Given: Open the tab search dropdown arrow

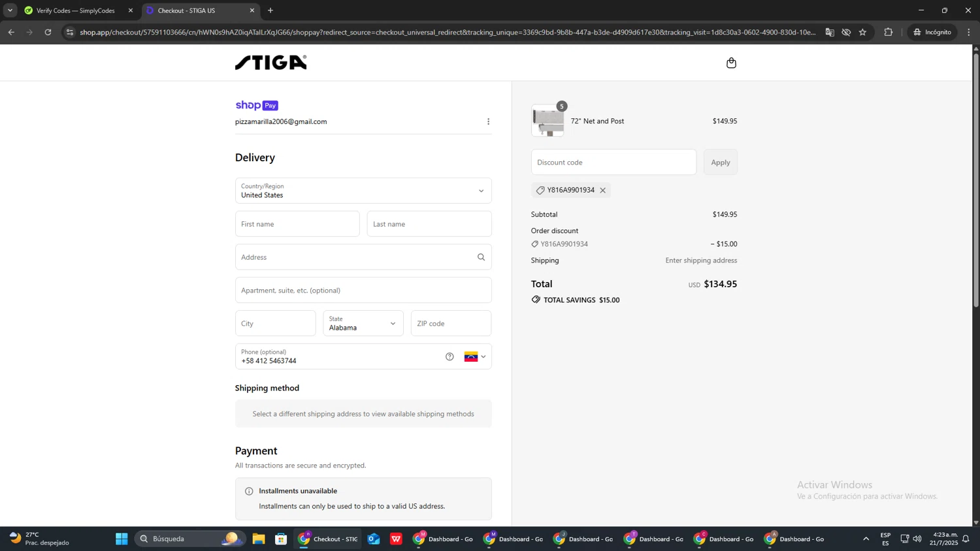Looking at the screenshot, I should (x=10, y=10).
